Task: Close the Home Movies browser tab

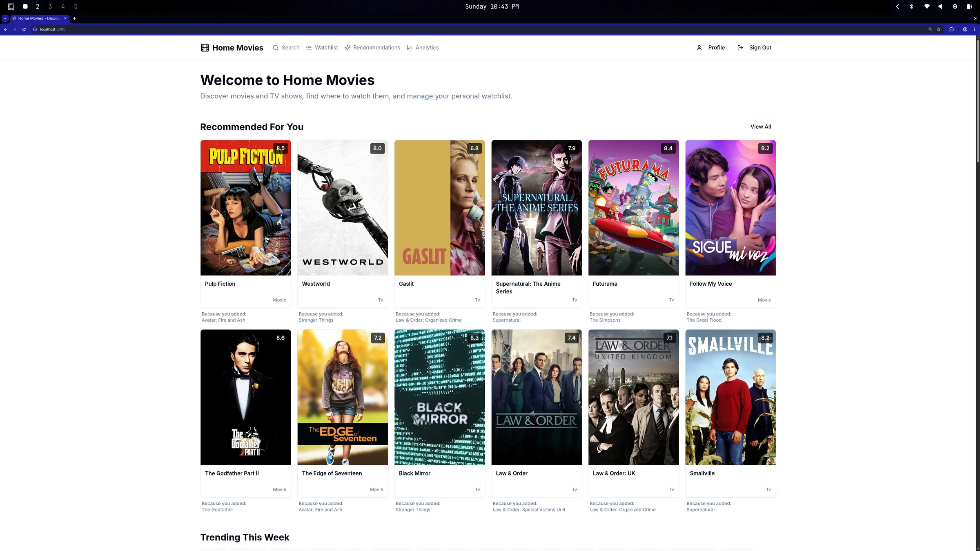Action: point(65,18)
